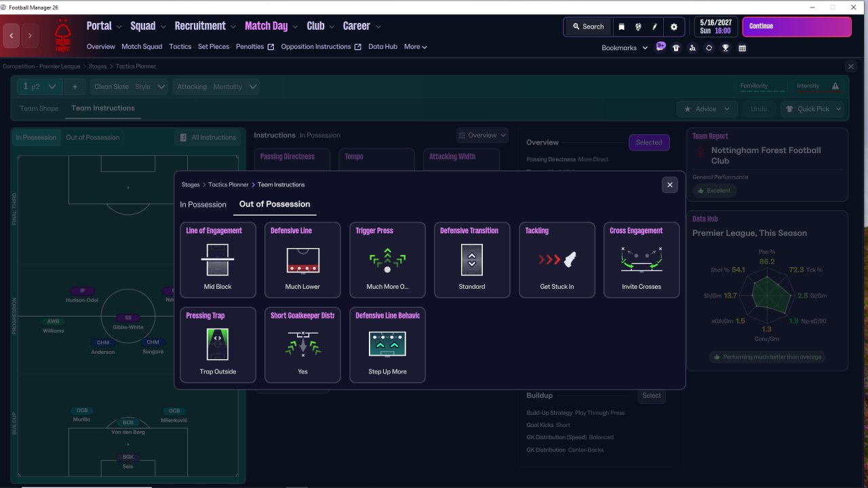Expand the Club menu

[321, 26]
